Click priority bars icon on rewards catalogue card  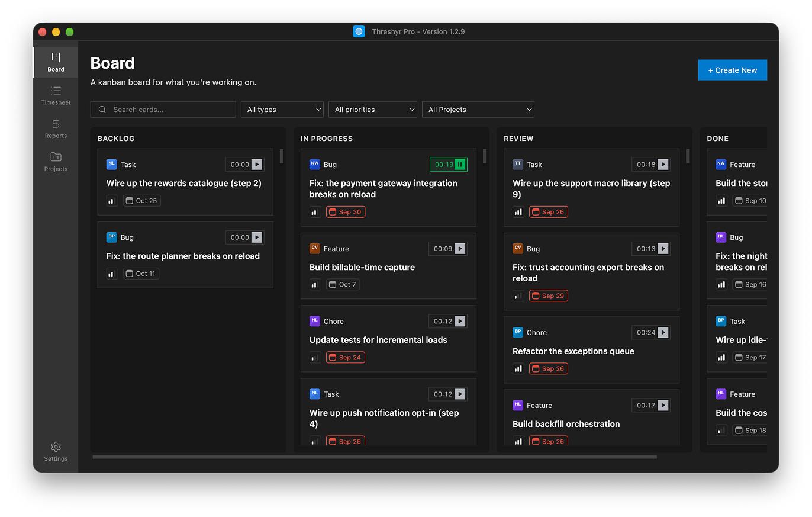pos(112,201)
